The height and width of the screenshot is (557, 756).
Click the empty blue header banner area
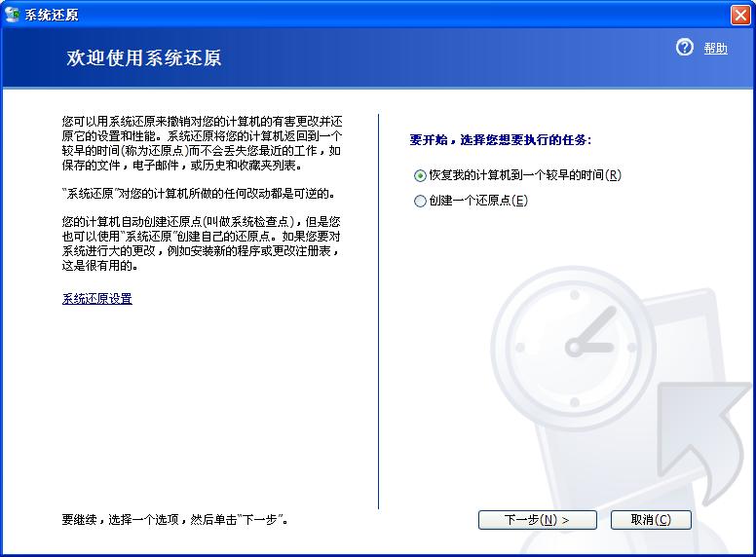point(438,58)
